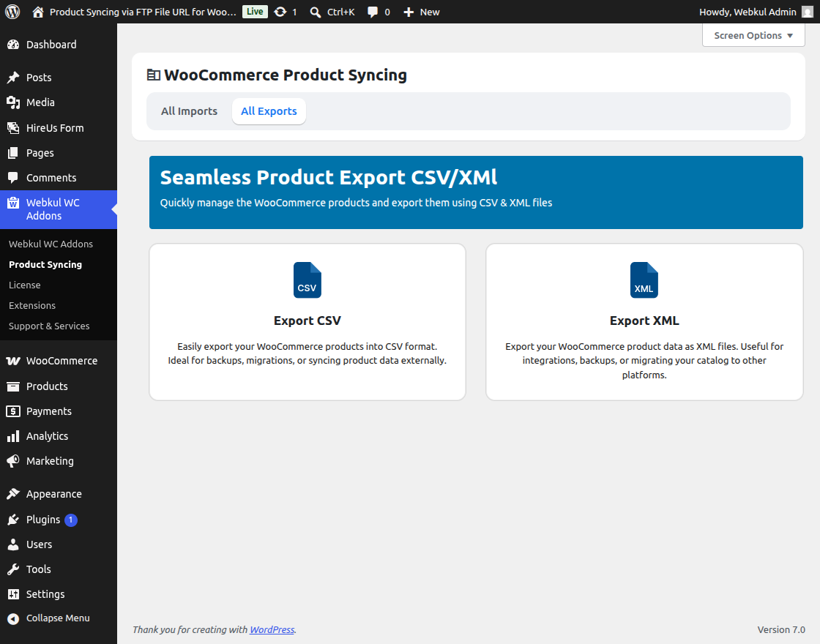Click the Posts pushpin icon
820x644 pixels.
(x=13, y=78)
